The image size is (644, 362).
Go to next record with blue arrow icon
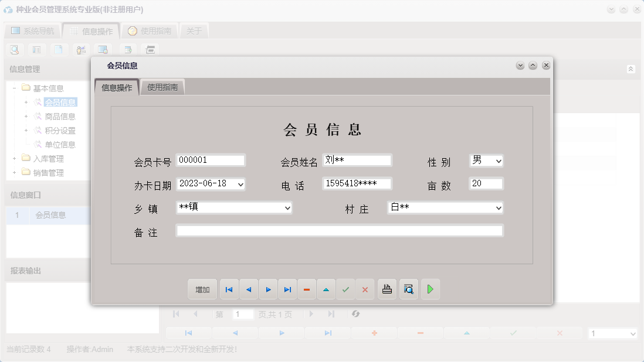click(x=268, y=289)
